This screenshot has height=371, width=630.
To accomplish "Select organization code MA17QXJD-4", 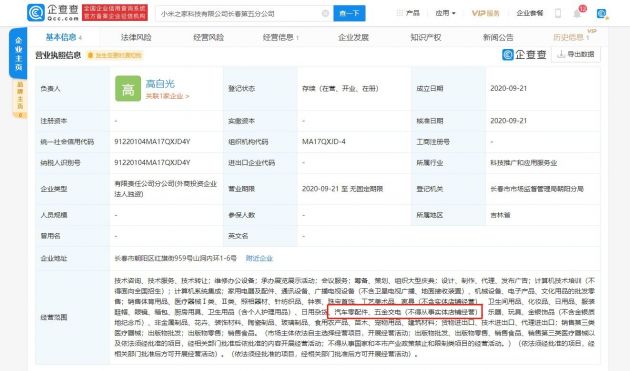I will click(323, 141).
